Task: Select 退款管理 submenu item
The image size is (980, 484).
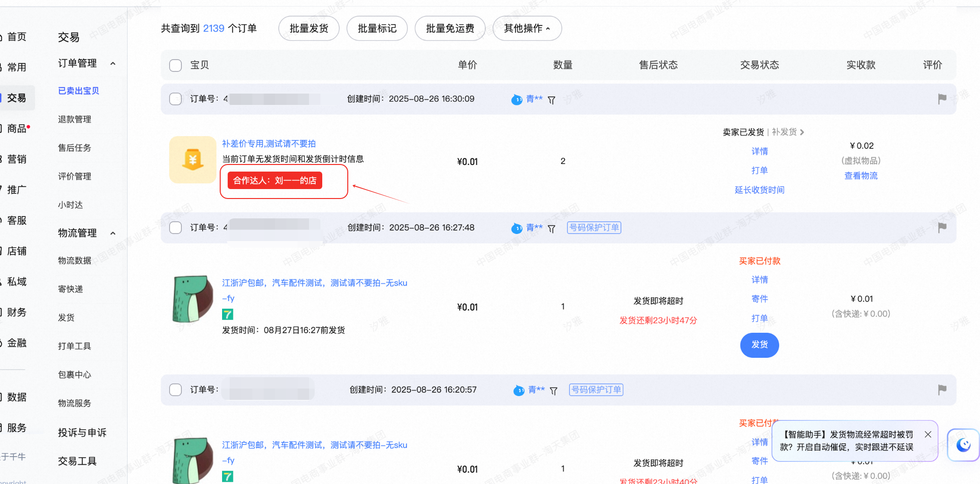Action: (x=75, y=120)
